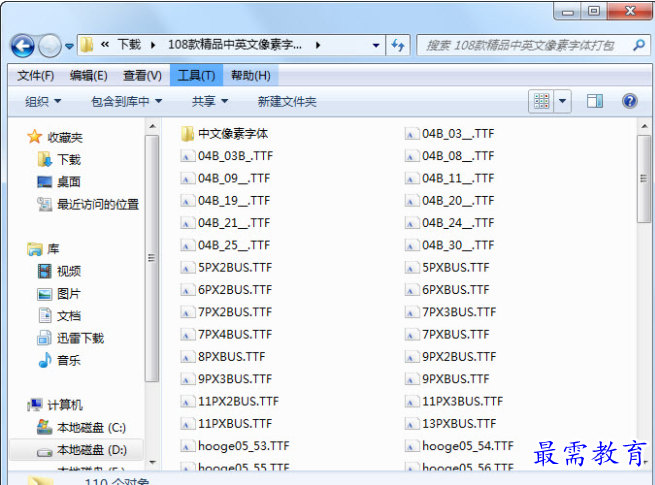Open the 查看(V) menu
Image resolution: width=655 pixels, height=485 pixels.
point(142,76)
